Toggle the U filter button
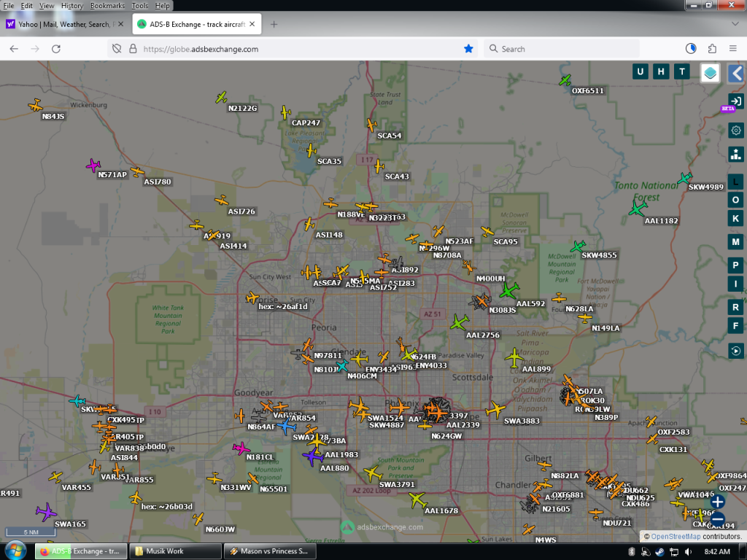747x560 pixels. [640, 72]
